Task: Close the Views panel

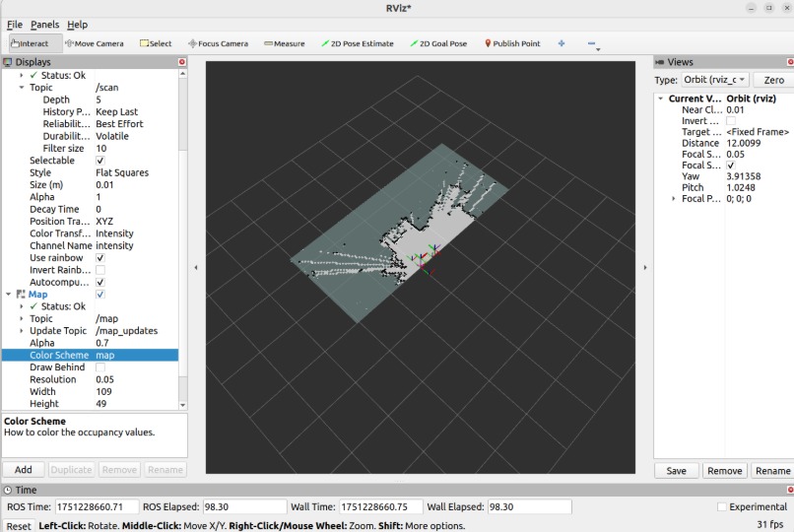Action: (790, 62)
